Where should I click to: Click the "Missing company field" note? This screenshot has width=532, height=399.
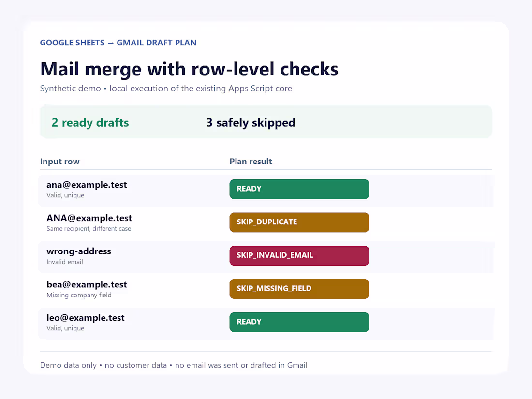tap(79, 295)
